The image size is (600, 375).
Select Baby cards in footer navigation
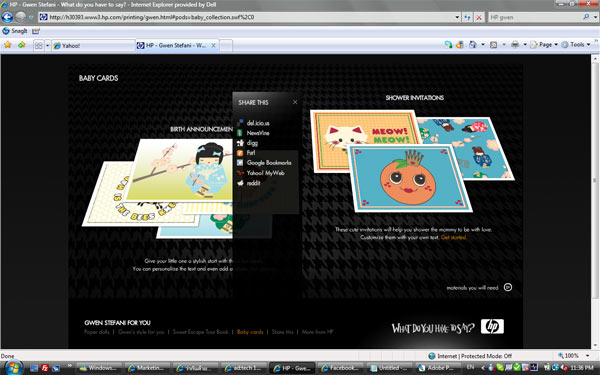pyautogui.click(x=250, y=332)
